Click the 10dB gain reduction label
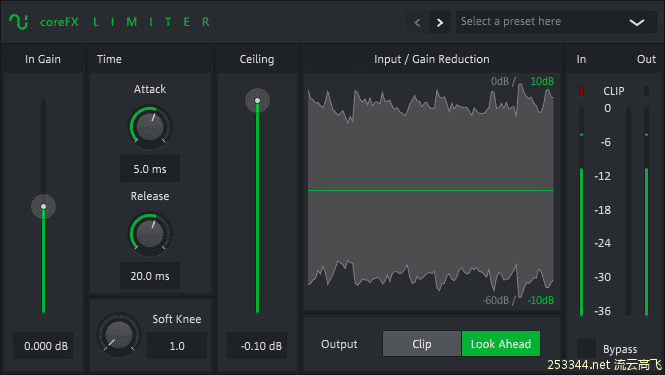 [x=542, y=81]
